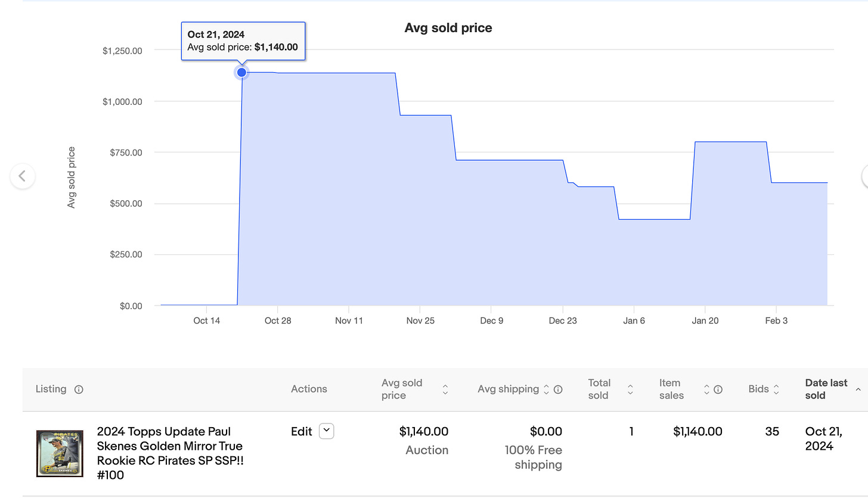
Task: Click the Edit link for Skenes listing
Action: pyautogui.click(x=302, y=431)
